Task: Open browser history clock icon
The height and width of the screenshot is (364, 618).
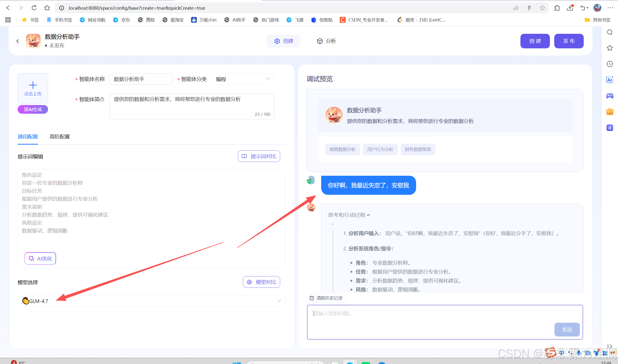Action: 609,64
